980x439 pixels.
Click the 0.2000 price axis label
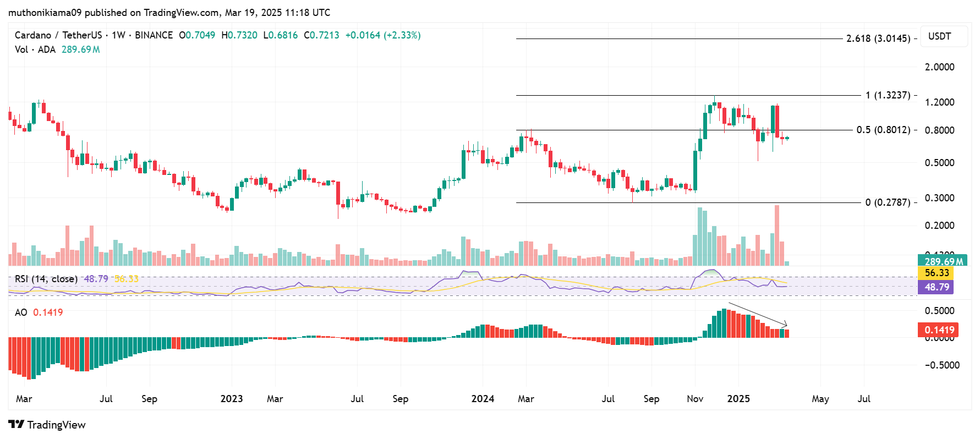939,226
